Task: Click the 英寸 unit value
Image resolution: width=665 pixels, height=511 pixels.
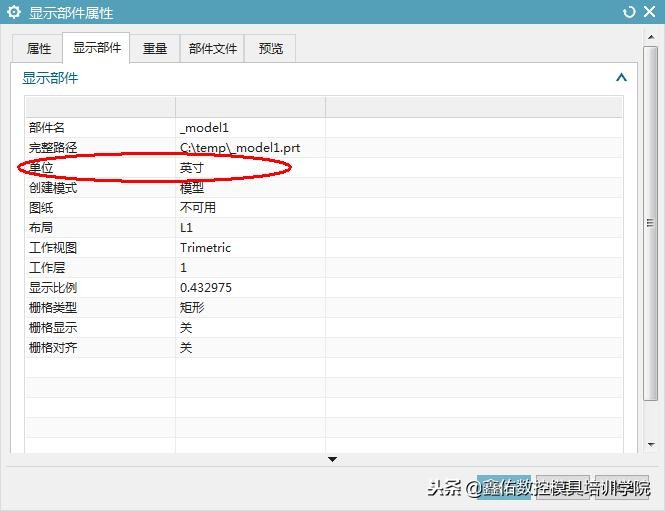Action: pyautogui.click(x=192, y=168)
